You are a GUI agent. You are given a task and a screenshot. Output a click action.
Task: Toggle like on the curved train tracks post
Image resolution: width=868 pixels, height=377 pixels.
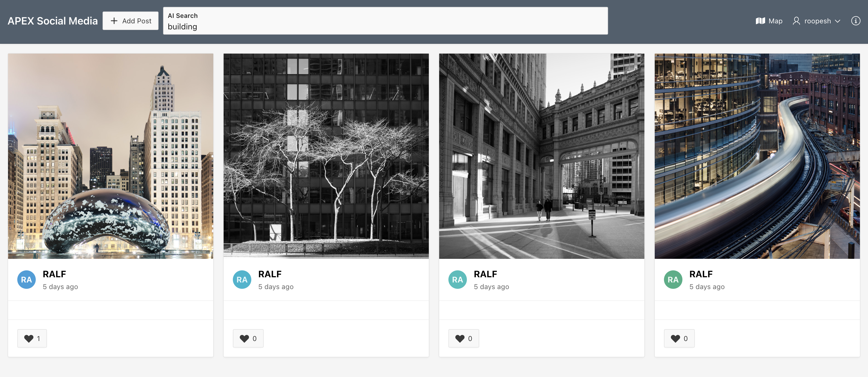pos(679,338)
